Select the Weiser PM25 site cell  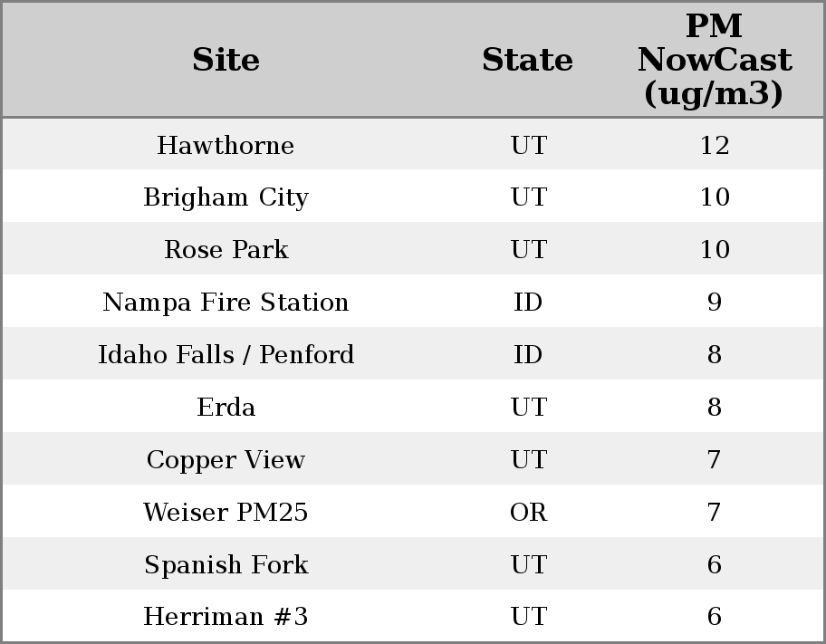[226, 513]
